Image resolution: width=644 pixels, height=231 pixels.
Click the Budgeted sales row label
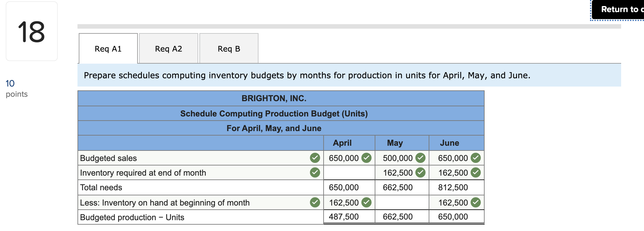click(x=108, y=158)
